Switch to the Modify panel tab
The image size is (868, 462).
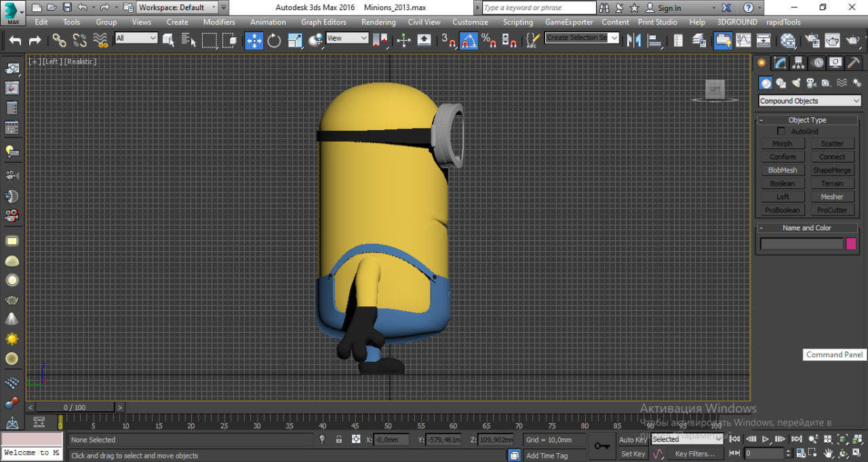[x=781, y=63]
